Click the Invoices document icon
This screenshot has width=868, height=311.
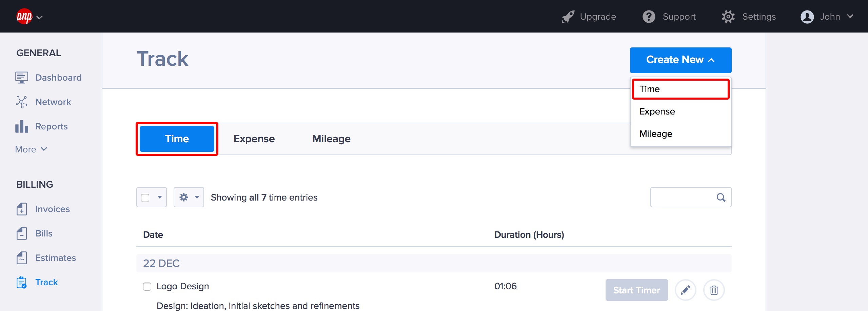[x=22, y=209]
